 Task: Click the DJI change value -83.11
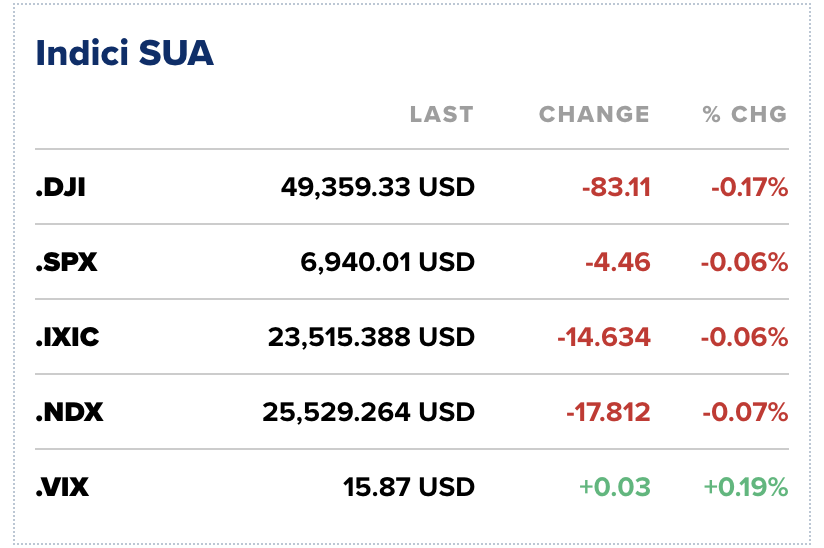point(615,187)
